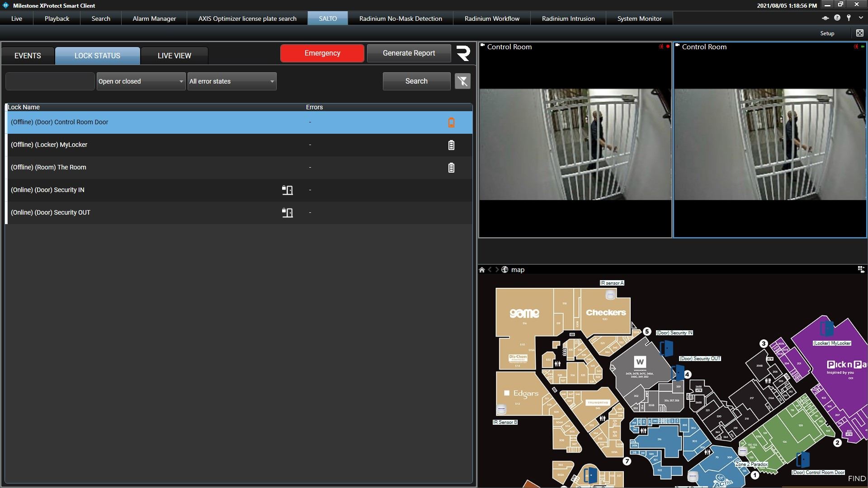Click the filter/funnel icon to apply filters
Image resolution: width=868 pixels, height=488 pixels.
463,81
